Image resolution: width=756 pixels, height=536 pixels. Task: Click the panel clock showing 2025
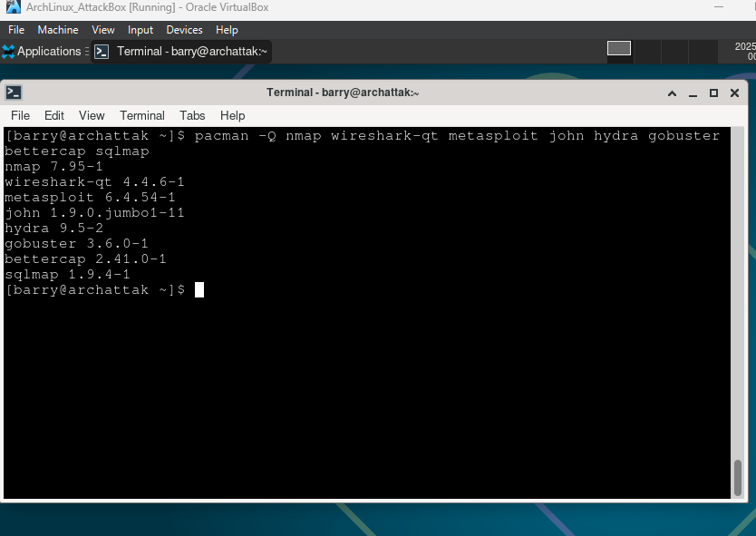point(745,51)
